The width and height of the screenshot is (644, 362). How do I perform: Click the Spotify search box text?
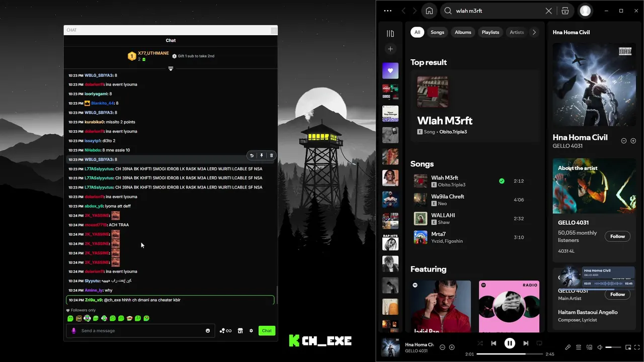click(x=469, y=11)
